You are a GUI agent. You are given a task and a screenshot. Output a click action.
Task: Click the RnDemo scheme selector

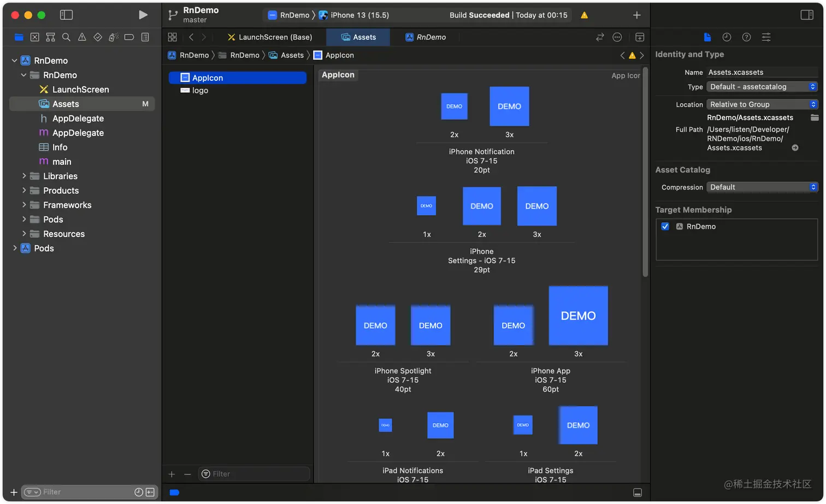[x=288, y=15]
